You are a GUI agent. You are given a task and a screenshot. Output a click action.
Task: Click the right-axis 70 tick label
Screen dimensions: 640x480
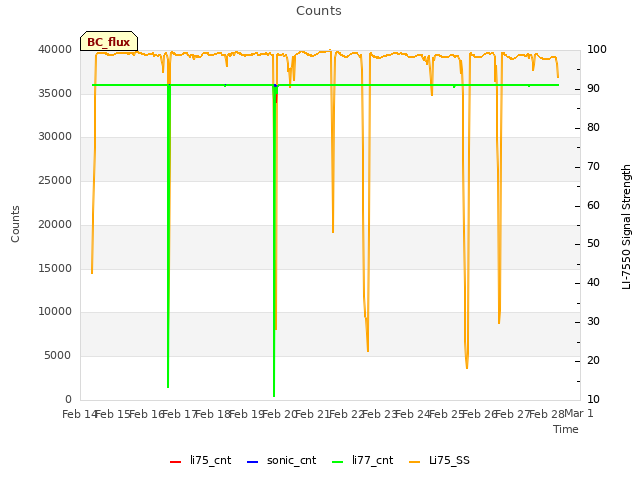point(593,167)
